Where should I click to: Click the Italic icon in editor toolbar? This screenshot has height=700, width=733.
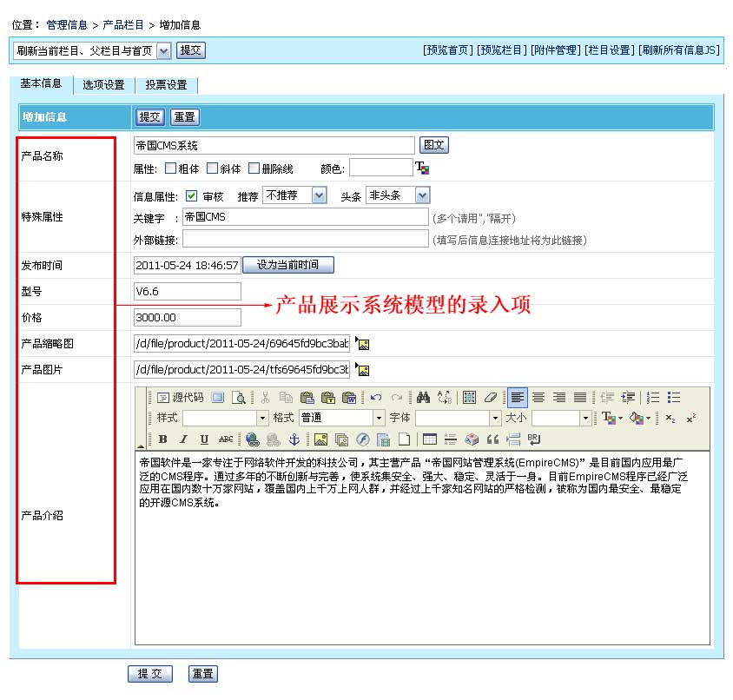(x=184, y=439)
